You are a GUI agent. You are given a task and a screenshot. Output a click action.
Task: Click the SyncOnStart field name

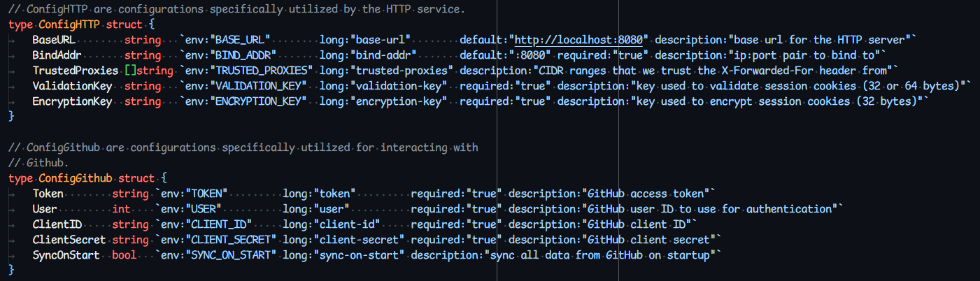(x=66, y=255)
